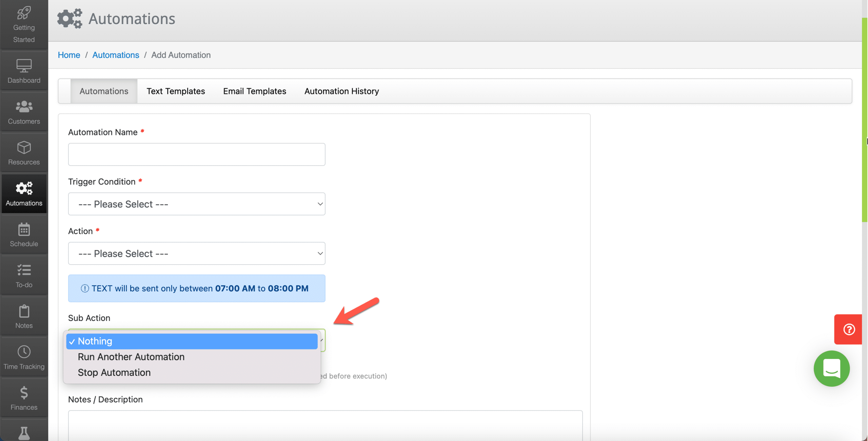Open Time Tracking from the sidebar
Image resolution: width=868 pixels, height=441 pixels.
24,356
